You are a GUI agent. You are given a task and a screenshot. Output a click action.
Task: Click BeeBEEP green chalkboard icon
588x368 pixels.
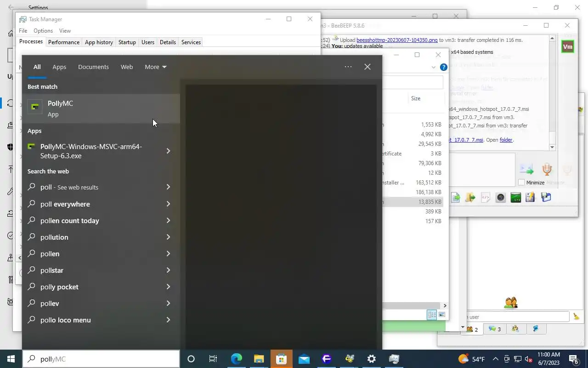516,197
